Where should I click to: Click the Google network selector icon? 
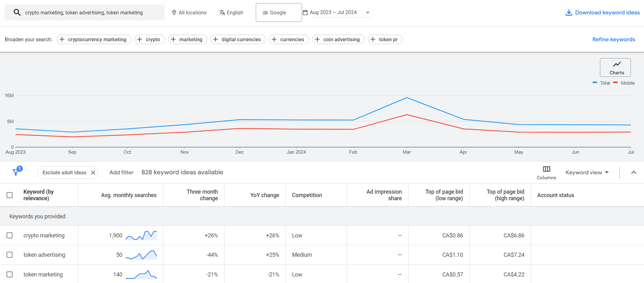(x=265, y=12)
